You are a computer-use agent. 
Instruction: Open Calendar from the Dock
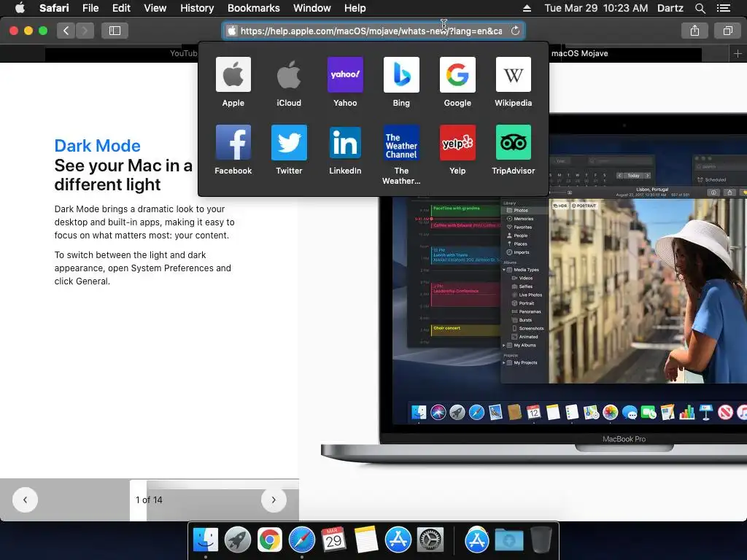point(333,540)
